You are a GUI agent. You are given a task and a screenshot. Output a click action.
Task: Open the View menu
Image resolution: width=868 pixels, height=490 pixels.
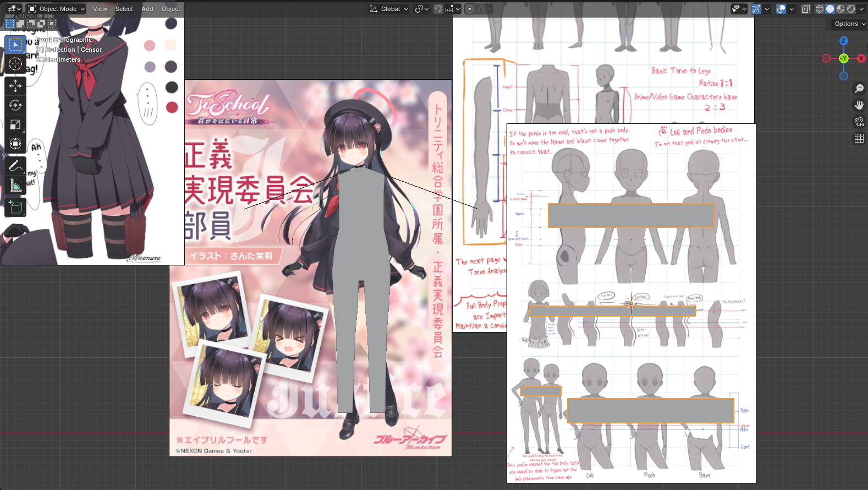coord(100,9)
